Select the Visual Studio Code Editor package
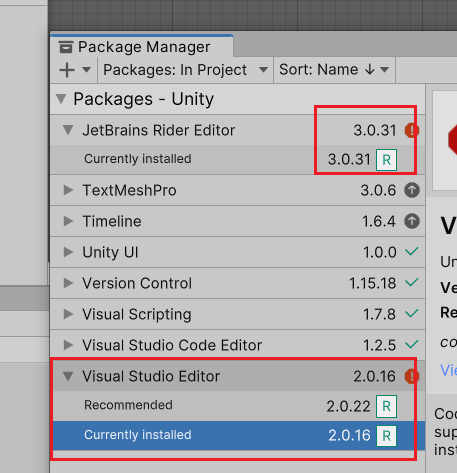This screenshot has height=473, width=457. [x=238, y=345]
